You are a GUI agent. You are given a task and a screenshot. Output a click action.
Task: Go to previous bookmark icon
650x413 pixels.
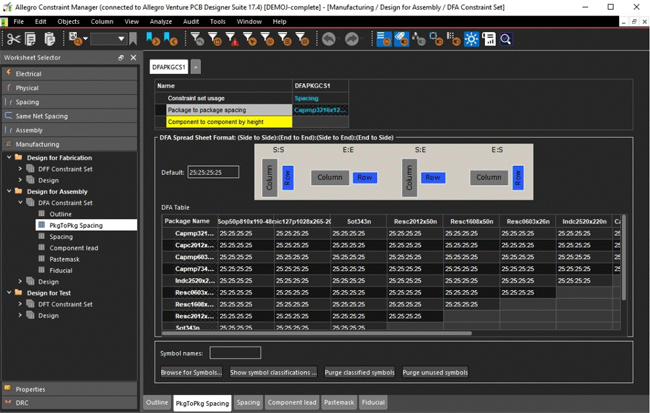click(170, 39)
